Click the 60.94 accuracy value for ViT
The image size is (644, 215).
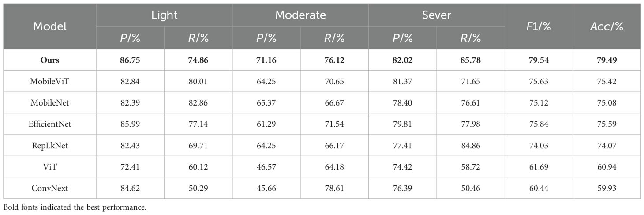point(607,167)
